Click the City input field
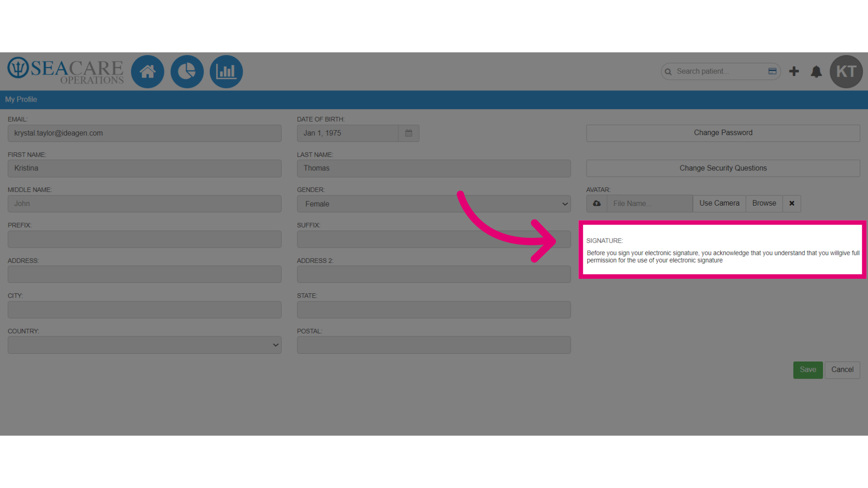 coord(144,310)
